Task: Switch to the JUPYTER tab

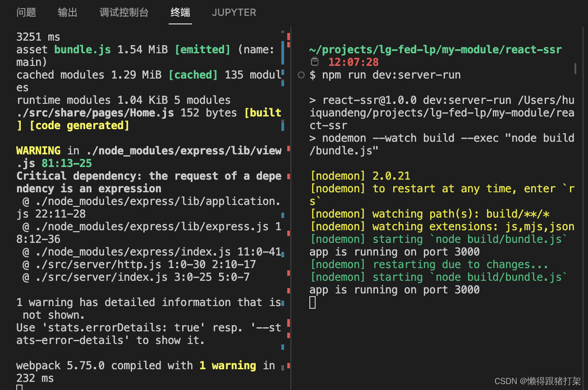Action: click(x=234, y=13)
